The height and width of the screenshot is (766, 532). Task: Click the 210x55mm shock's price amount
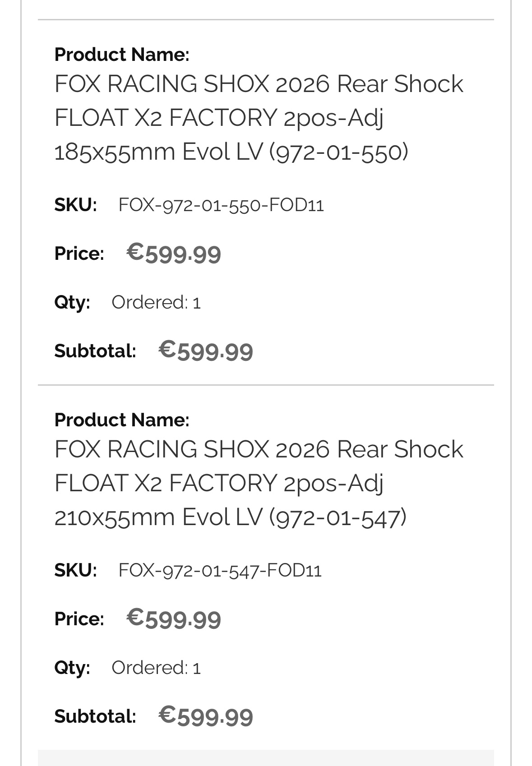[x=174, y=618]
